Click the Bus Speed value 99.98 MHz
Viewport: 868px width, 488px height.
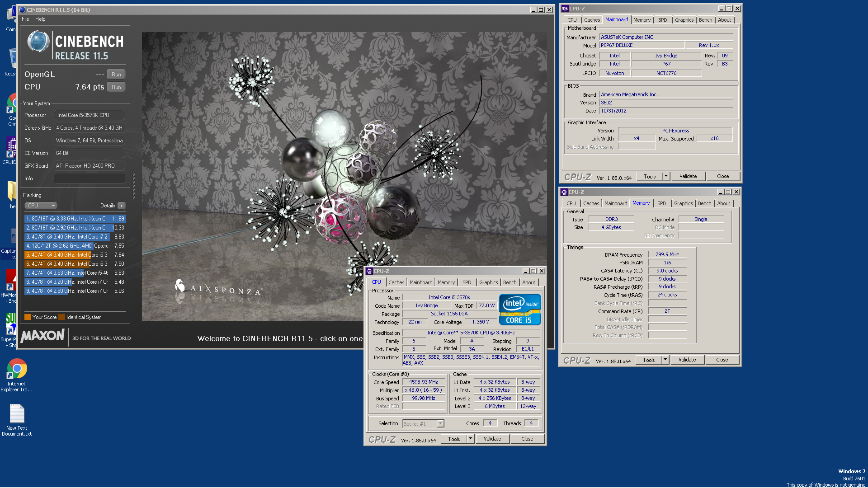[x=424, y=399]
